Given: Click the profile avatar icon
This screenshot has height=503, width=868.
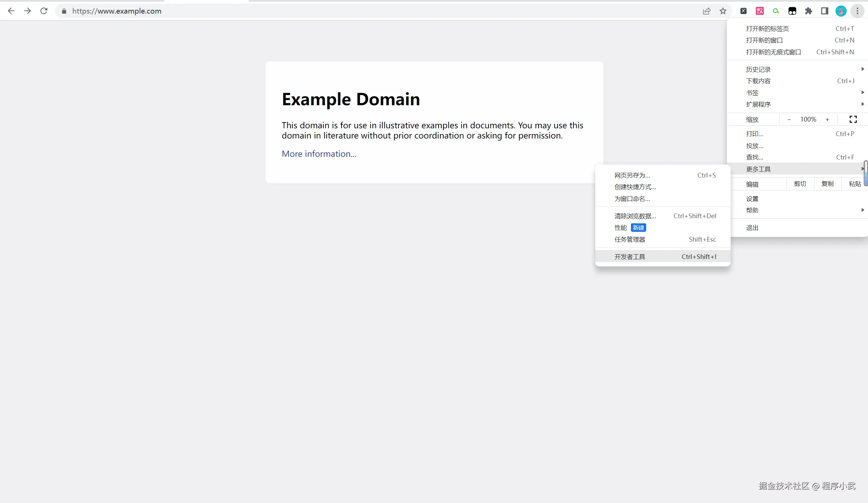Looking at the screenshot, I should click(841, 11).
